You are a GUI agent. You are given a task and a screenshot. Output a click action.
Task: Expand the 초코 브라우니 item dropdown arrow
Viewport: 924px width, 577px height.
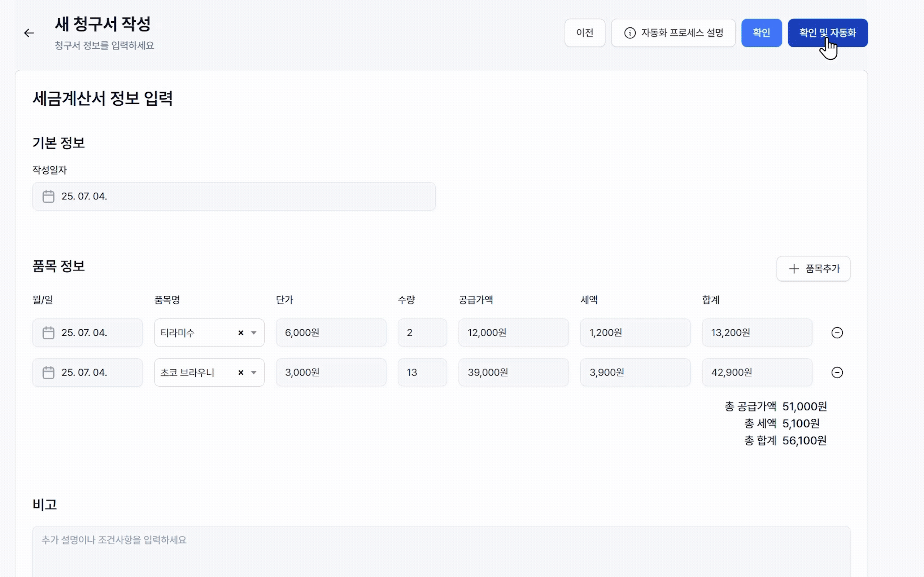tap(253, 373)
